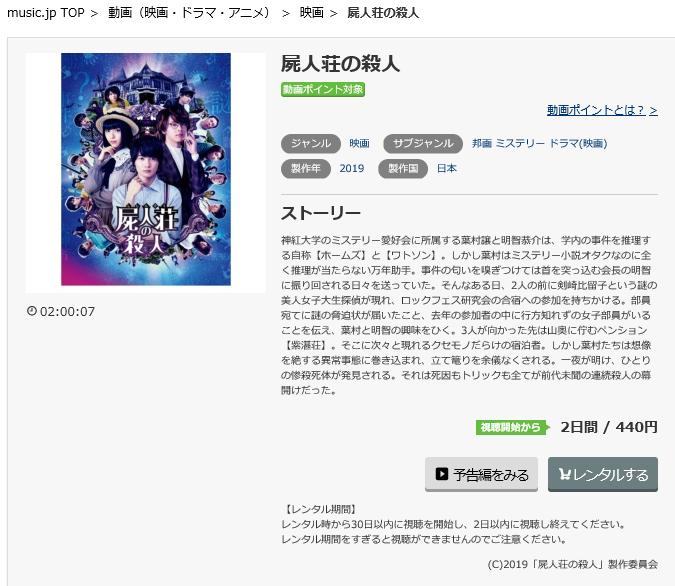Image resolution: width=675 pixels, height=586 pixels.
Task: Open the 動画ポイントとは？ link
Action: pyautogui.click(x=602, y=110)
